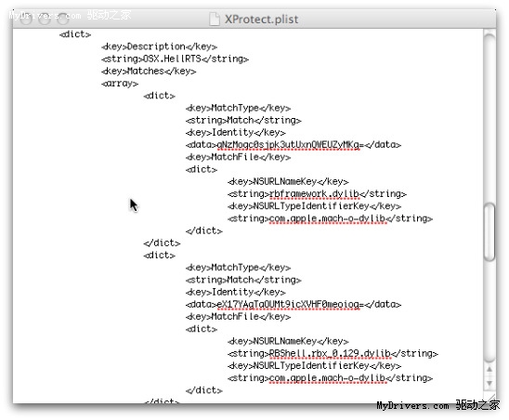The image size is (509, 420).
Task: Click the XProtect.plist window title text
Action: pyautogui.click(x=261, y=20)
